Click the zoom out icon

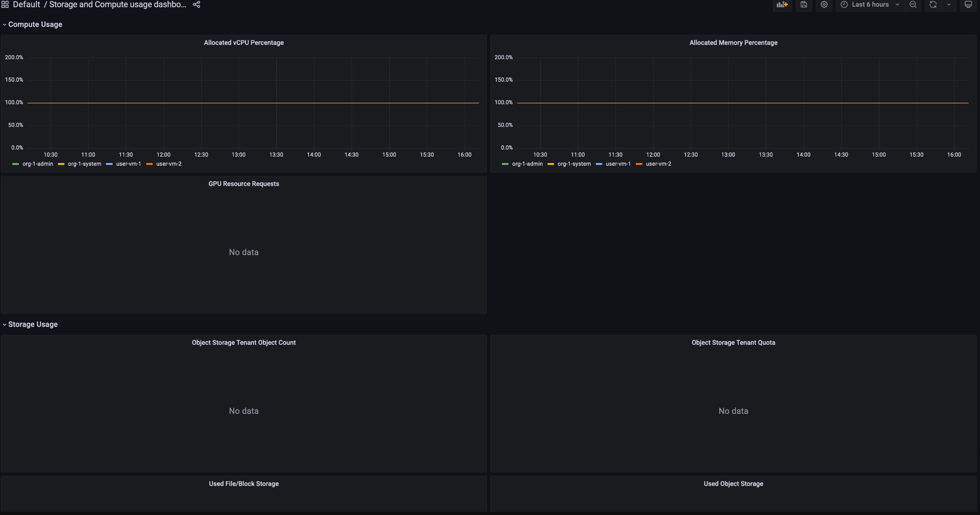[914, 5]
